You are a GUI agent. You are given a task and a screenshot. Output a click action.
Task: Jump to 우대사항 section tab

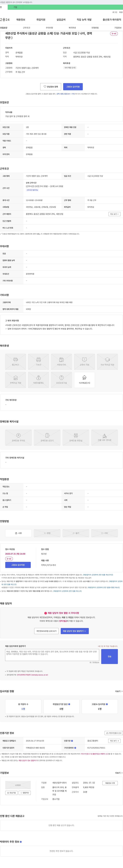[x=49, y=28]
